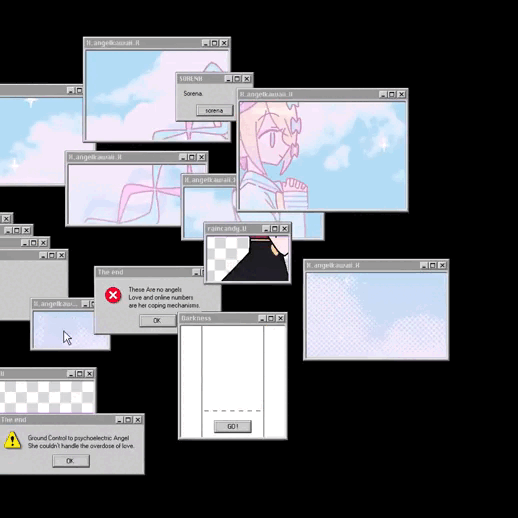Minimize the raincandy window
This screenshot has height=518, width=518.
click(x=266, y=229)
